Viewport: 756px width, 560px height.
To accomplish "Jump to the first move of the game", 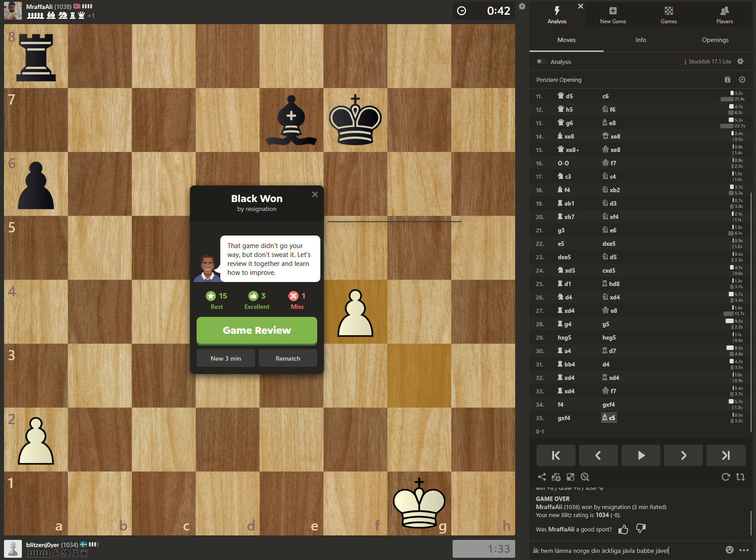I will point(556,455).
